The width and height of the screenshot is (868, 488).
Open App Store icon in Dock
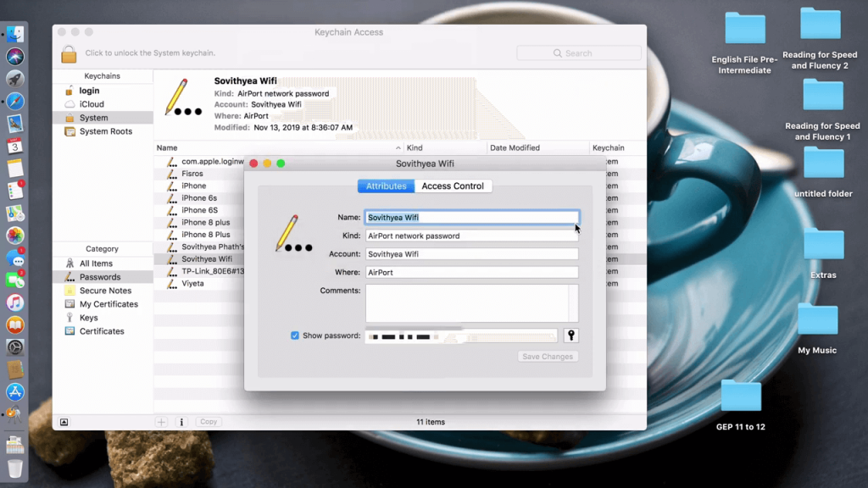point(15,391)
